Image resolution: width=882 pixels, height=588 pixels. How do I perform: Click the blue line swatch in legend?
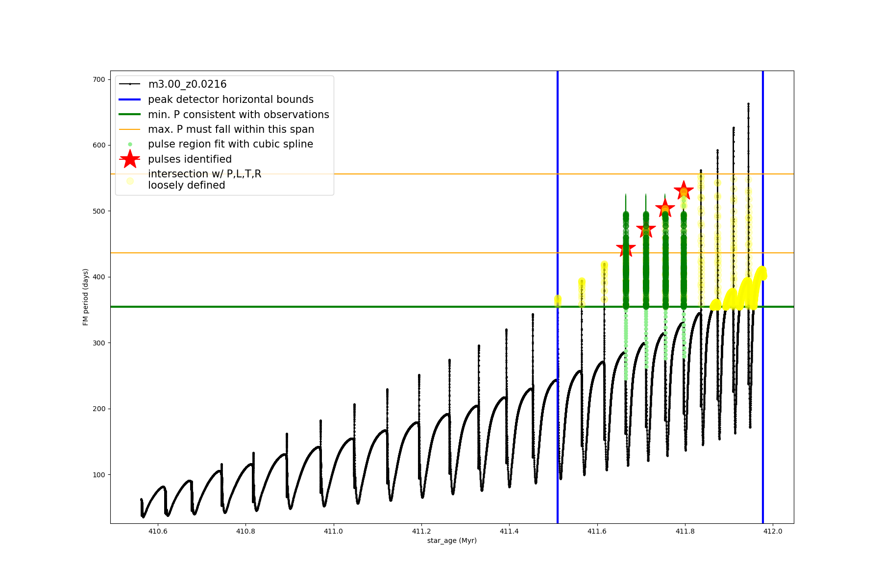coord(130,99)
